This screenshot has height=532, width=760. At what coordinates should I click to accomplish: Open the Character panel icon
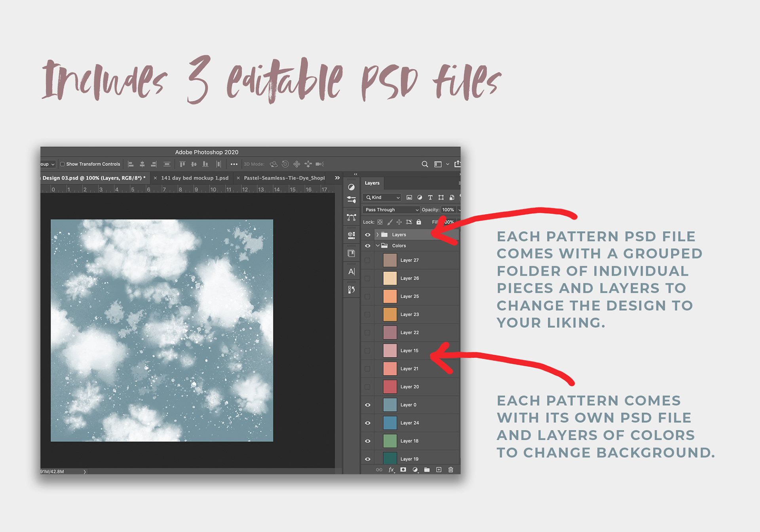pos(351,272)
